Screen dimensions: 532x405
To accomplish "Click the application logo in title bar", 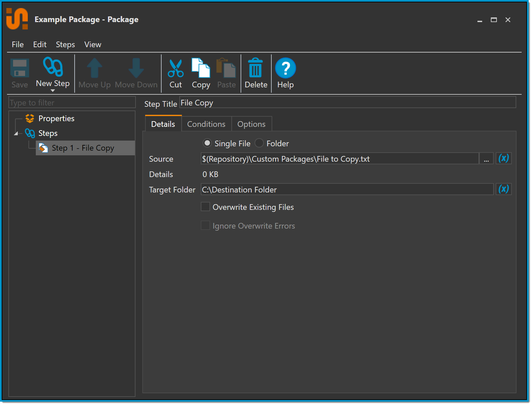I will pyautogui.click(x=17, y=19).
